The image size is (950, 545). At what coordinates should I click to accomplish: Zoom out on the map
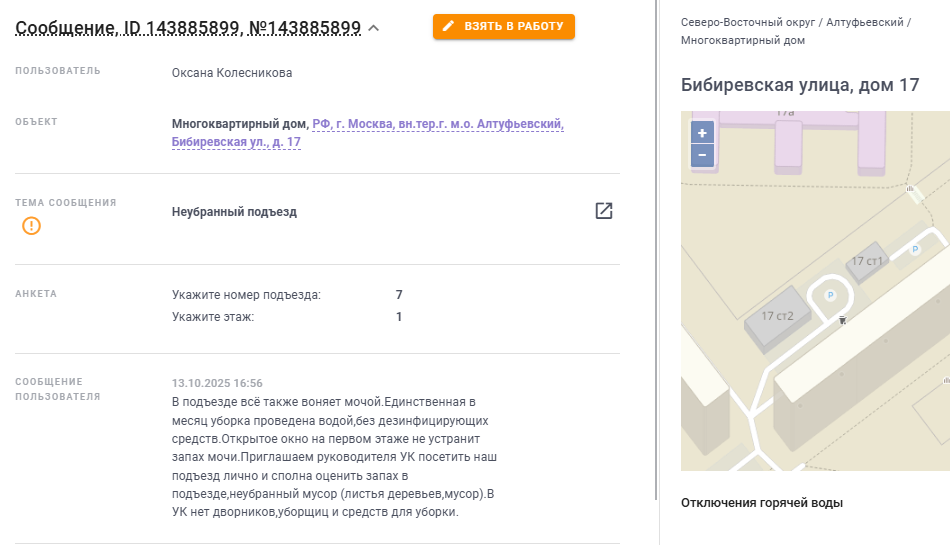(702, 155)
